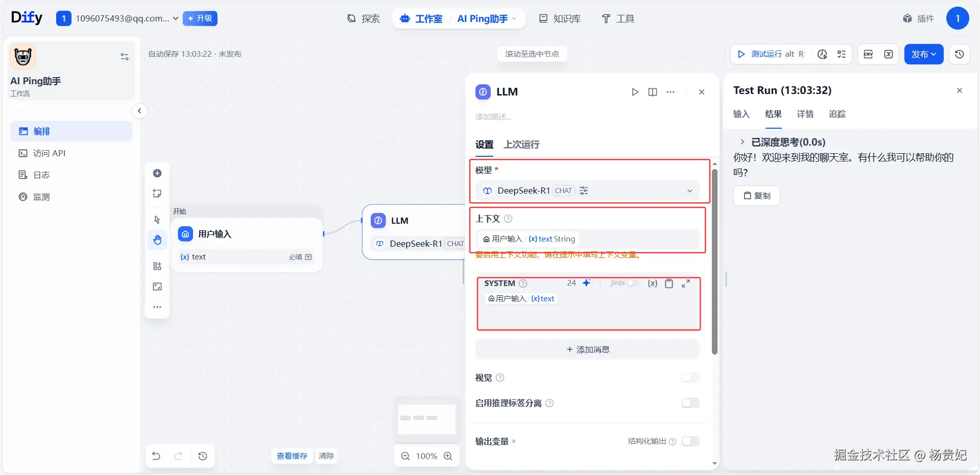
Task: Switch to pointer mode on canvas toolbar
Action: click(x=157, y=220)
